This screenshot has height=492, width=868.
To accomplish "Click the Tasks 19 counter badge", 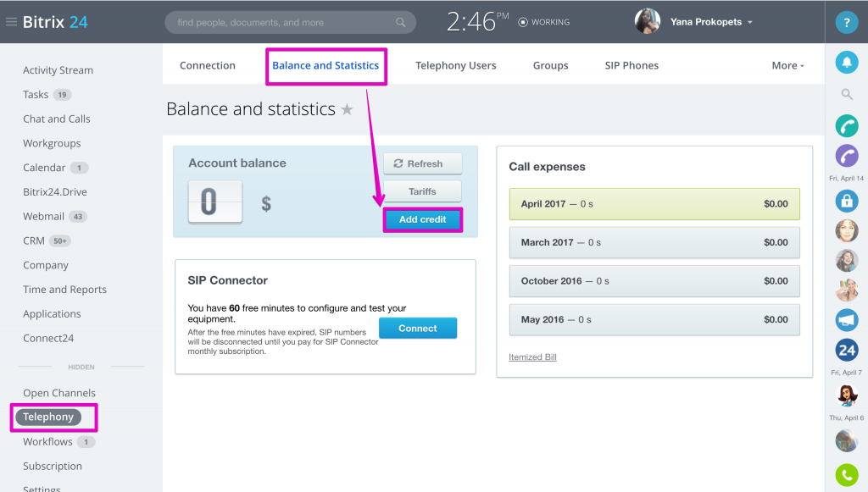I will pyautogui.click(x=63, y=95).
